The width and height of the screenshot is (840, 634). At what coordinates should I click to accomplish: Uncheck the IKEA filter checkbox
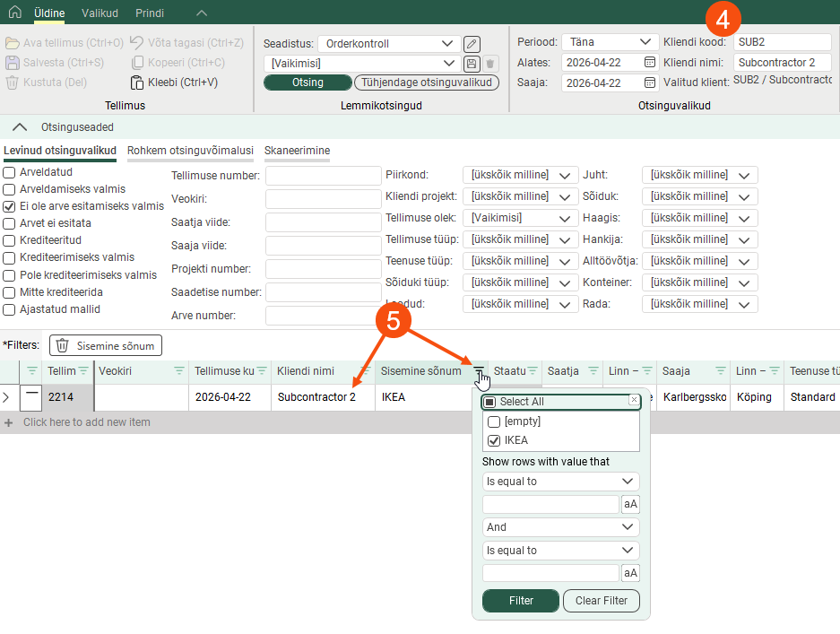[x=493, y=440]
